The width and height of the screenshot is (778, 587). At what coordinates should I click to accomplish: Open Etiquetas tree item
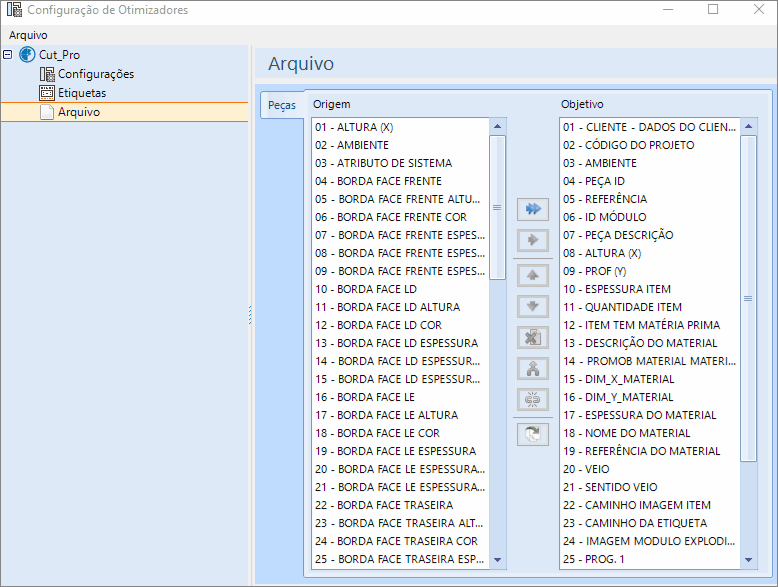pyautogui.click(x=82, y=93)
